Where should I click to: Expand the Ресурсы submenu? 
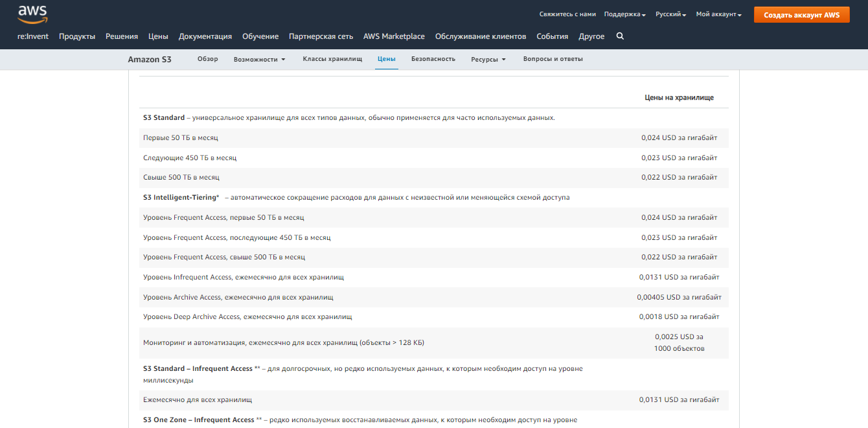pos(488,59)
